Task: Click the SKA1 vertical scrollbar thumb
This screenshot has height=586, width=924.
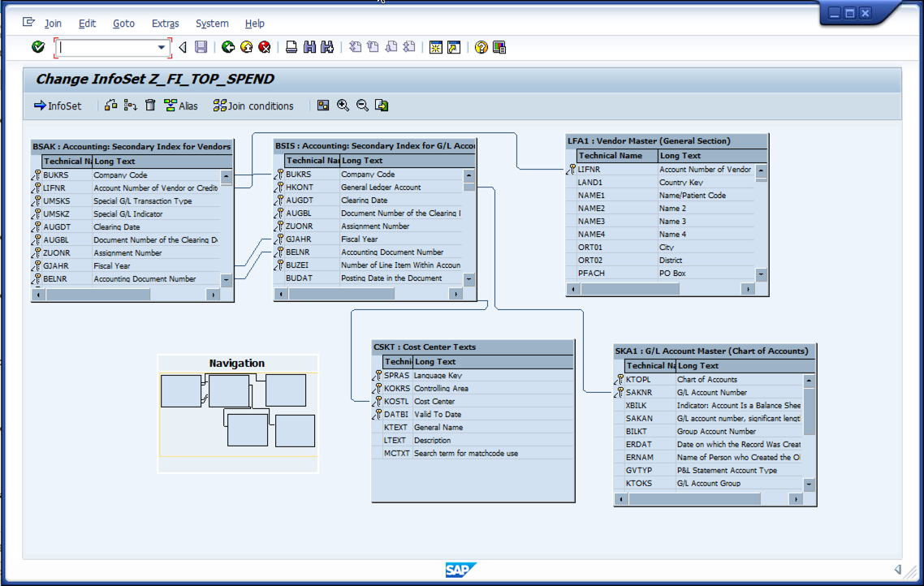Action: (809, 411)
